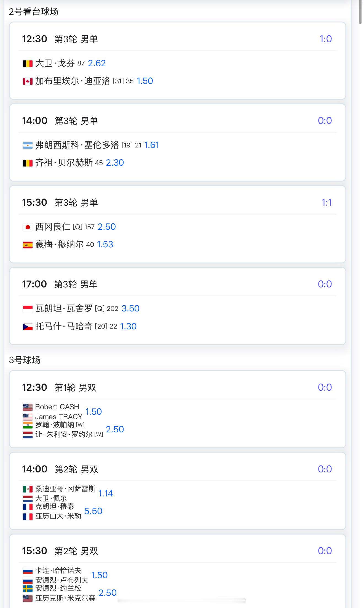Select odds 3.50 for 瓦朗坦·瓦舍罗
Screen dimensions: 364x608
tap(130, 308)
